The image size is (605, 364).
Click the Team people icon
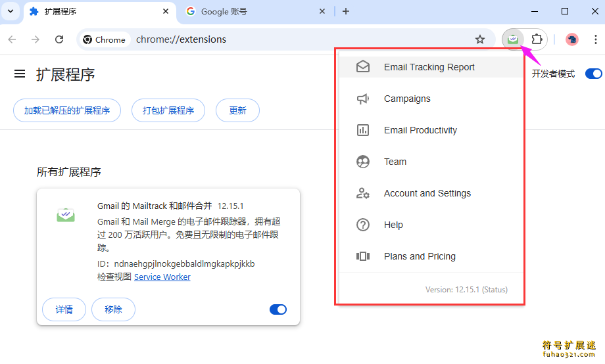coord(363,162)
